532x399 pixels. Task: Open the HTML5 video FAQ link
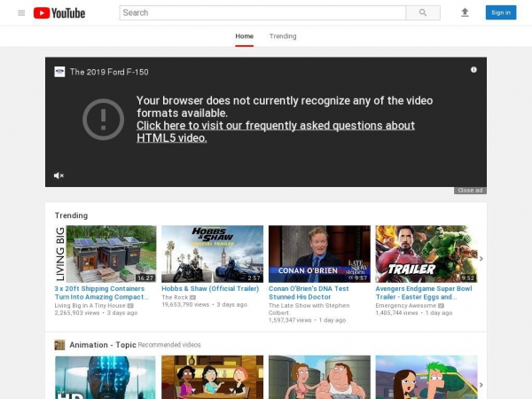tap(276, 131)
